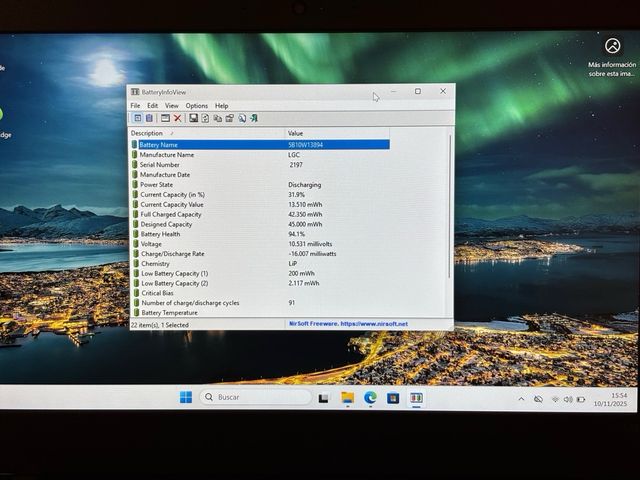
Task: Select the Chemistry row
Action: (x=260, y=263)
